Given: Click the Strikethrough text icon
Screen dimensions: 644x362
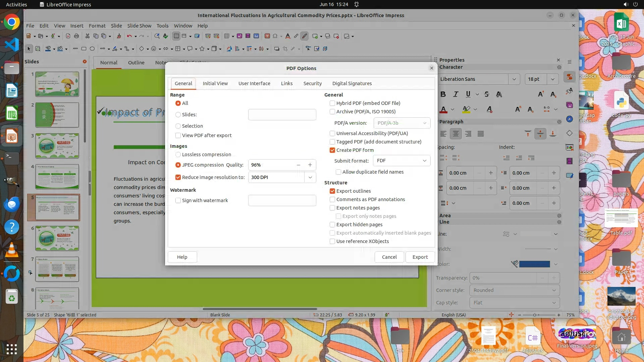Looking at the screenshot, I should (x=487, y=94).
